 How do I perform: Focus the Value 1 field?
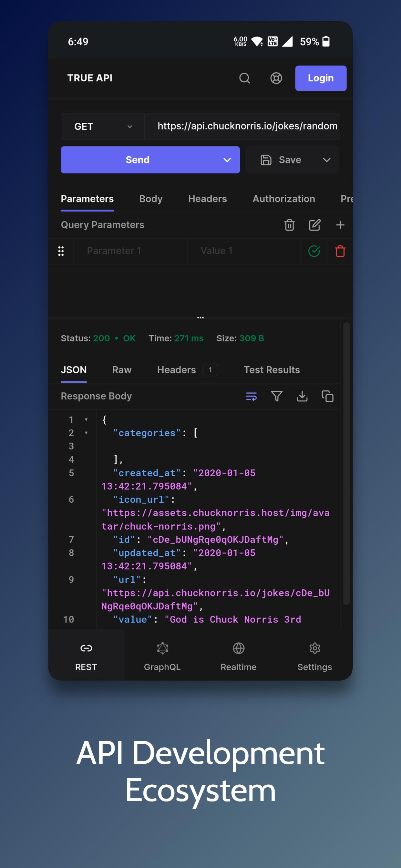tap(244, 251)
